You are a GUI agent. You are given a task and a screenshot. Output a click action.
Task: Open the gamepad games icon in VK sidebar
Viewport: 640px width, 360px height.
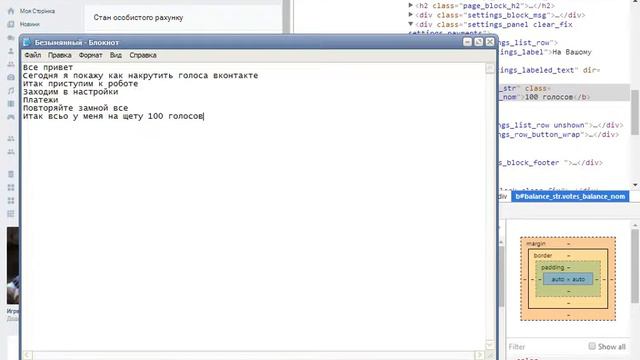click(11, 117)
